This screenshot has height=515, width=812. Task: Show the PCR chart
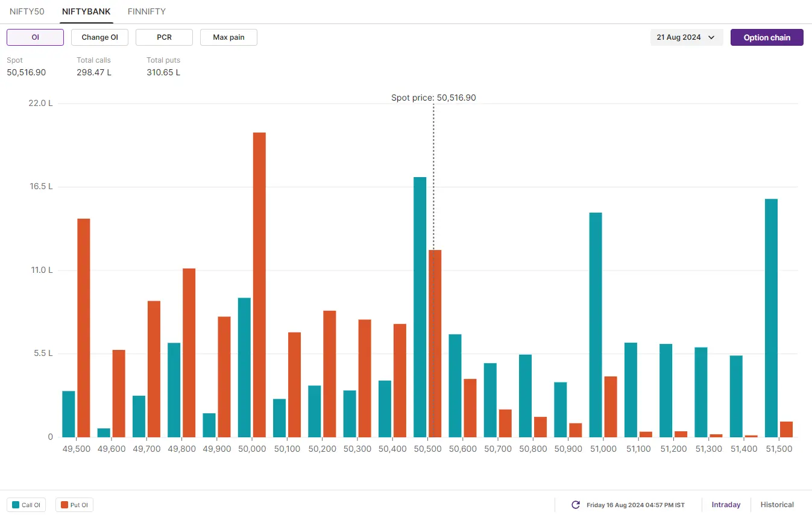[164, 37]
